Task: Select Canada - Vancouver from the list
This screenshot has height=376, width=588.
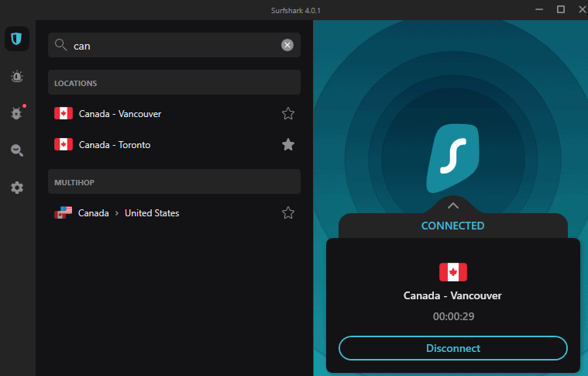Action: click(120, 114)
